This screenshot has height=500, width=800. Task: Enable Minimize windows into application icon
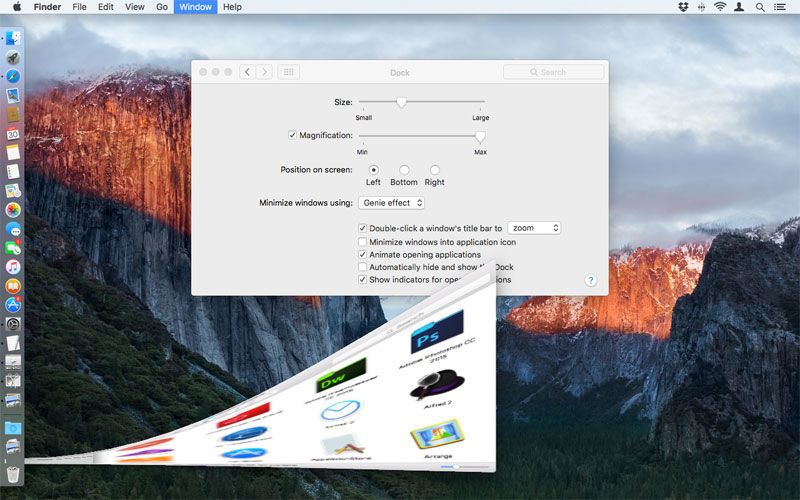(x=362, y=242)
